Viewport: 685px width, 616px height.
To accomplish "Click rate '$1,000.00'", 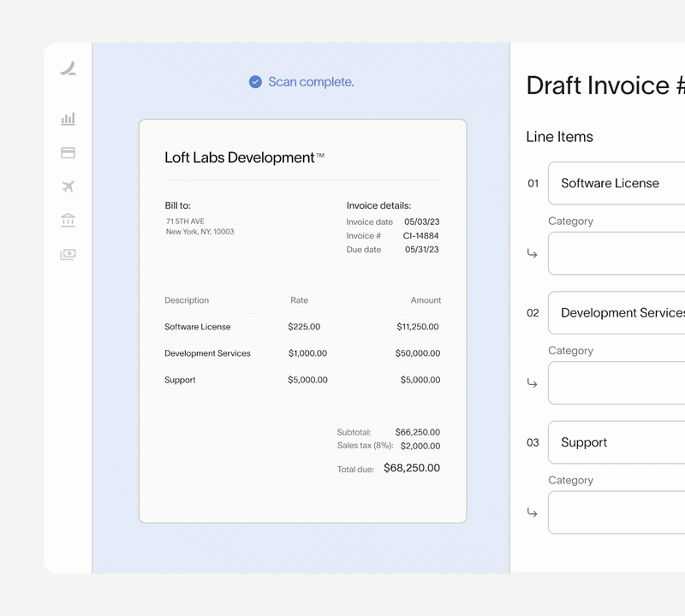I will (307, 353).
